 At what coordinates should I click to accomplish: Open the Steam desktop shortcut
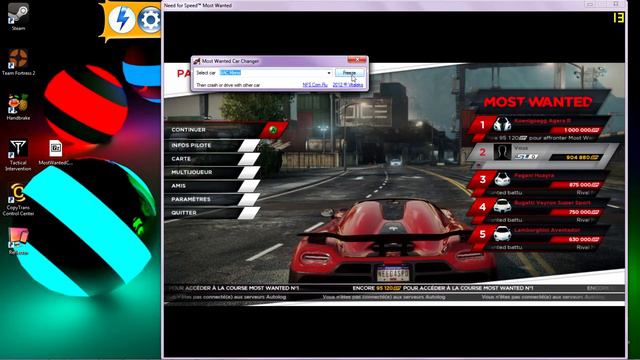(x=18, y=16)
